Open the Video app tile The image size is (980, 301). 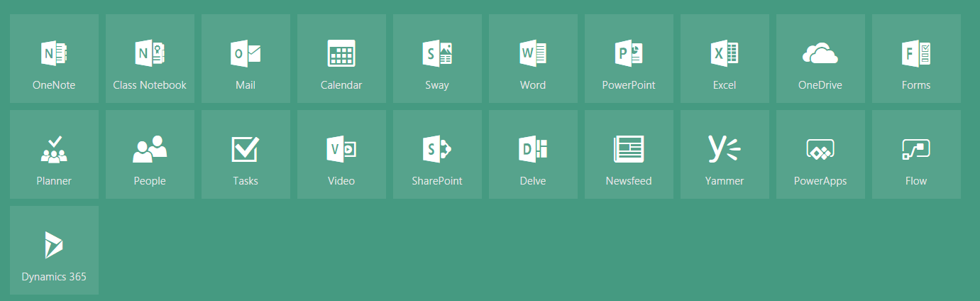(341, 154)
